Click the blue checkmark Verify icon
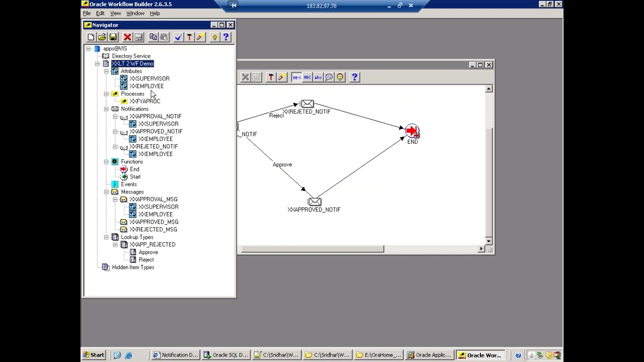This screenshot has height=362, width=644. pyautogui.click(x=178, y=37)
